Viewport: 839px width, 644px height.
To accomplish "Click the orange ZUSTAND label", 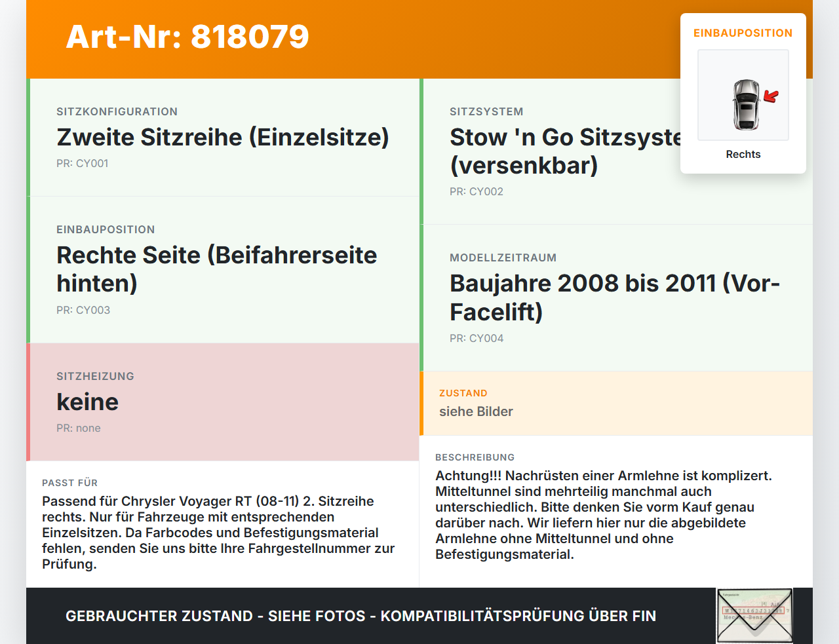I will tap(463, 393).
